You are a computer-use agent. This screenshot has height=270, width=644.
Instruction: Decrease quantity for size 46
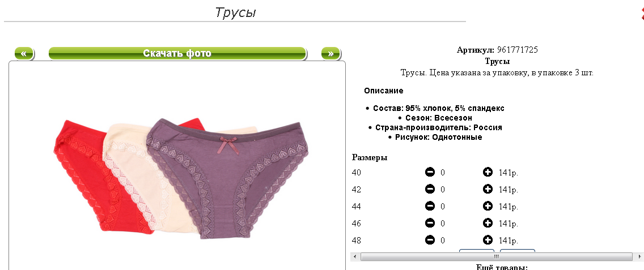click(430, 223)
